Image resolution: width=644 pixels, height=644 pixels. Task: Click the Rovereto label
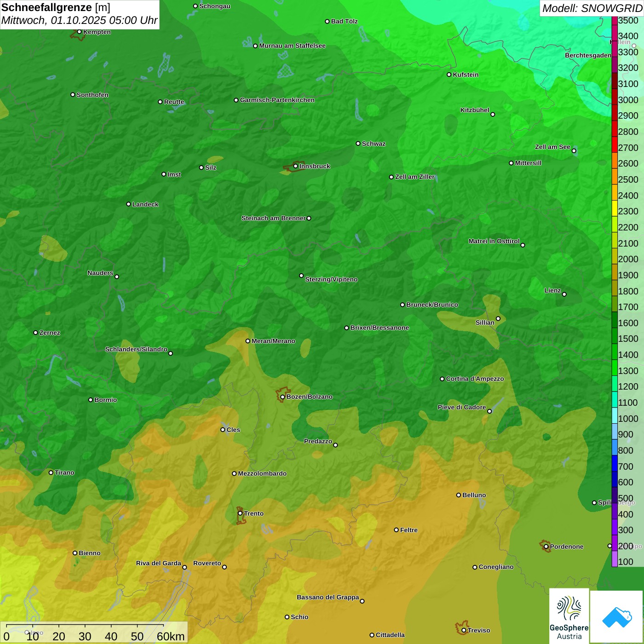tap(207, 563)
